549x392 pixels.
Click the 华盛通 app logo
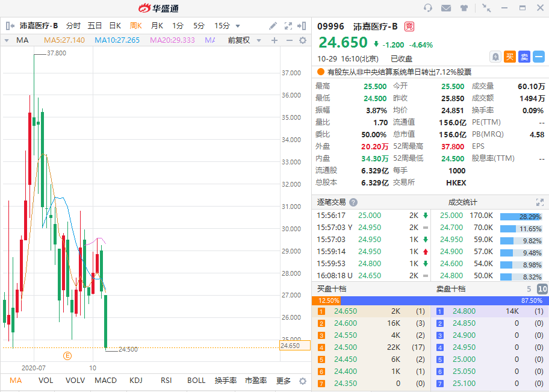(158, 8)
